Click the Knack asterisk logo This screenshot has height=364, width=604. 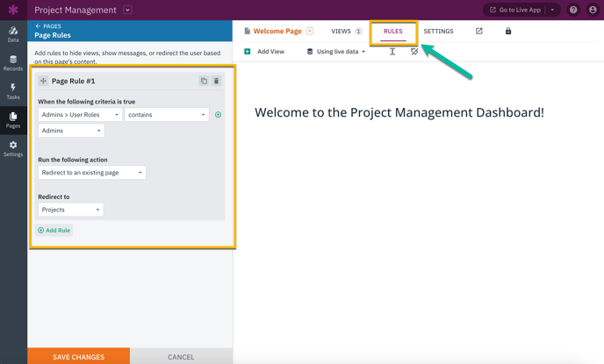(13, 10)
